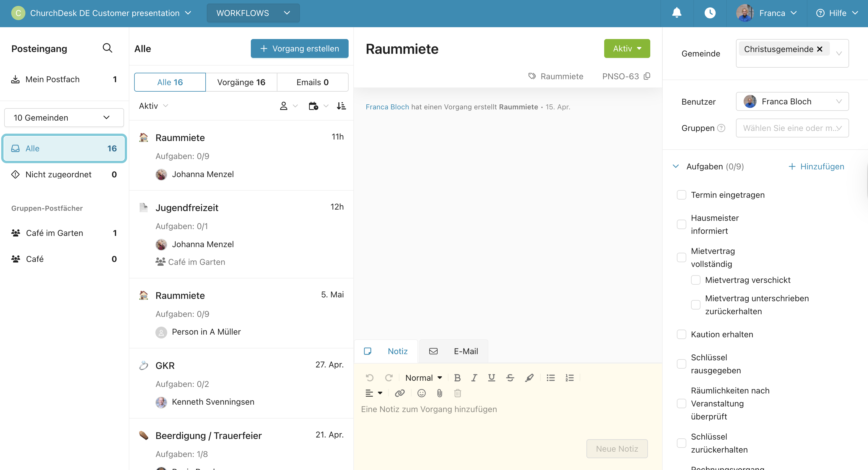This screenshot has width=868, height=470.
Task: Open Café im Garten group inbox
Action: click(x=64, y=233)
